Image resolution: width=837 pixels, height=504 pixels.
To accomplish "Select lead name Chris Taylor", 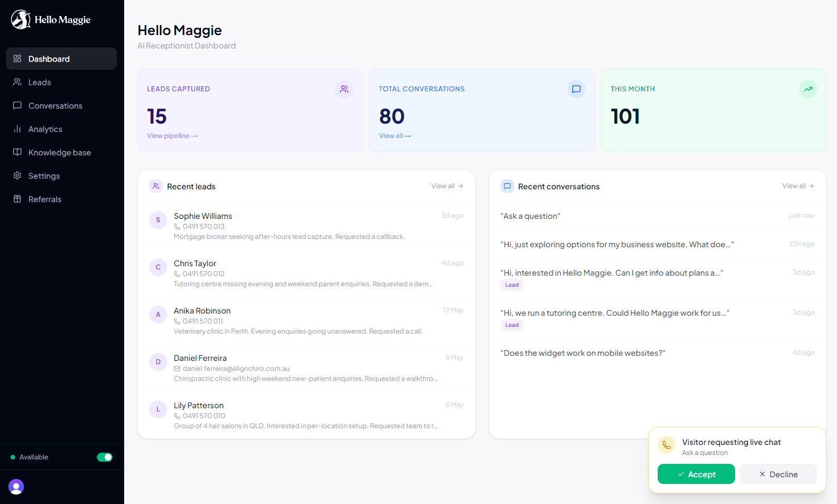I will 195,263.
